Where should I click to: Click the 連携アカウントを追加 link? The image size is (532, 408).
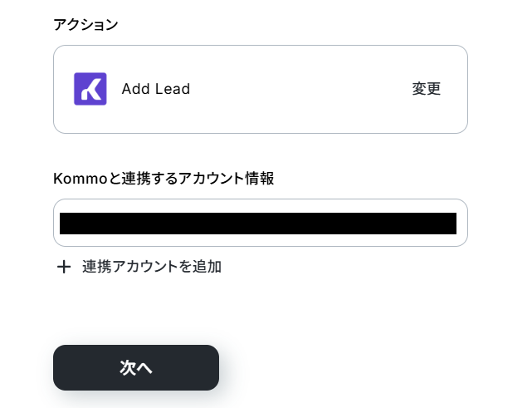click(x=151, y=267)
